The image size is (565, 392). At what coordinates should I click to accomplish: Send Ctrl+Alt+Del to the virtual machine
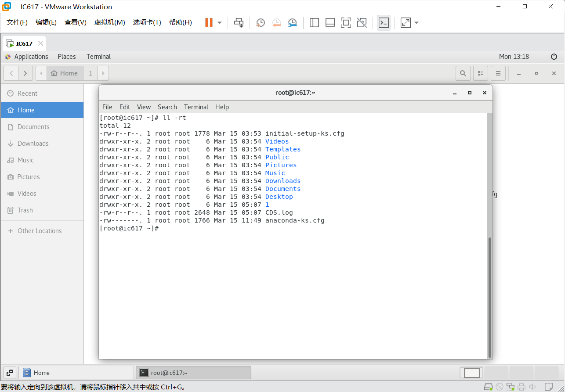point(239,23)
